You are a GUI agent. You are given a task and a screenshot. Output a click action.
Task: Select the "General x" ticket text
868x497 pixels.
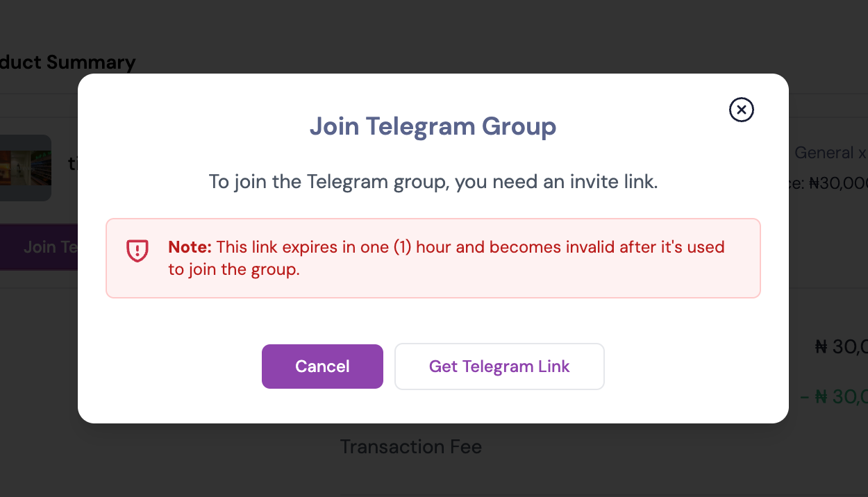point(831,153)
